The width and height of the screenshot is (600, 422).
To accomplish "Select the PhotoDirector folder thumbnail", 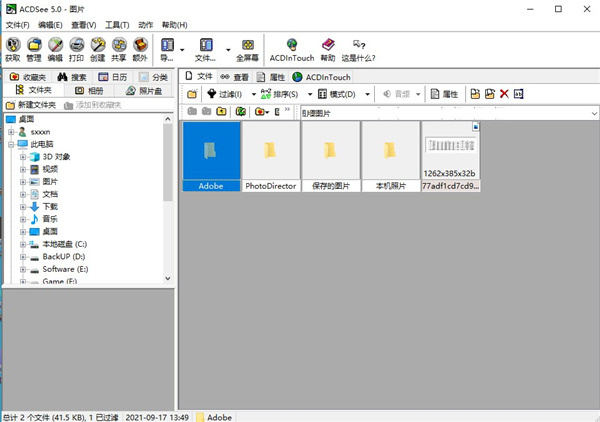I will [269, 156].
